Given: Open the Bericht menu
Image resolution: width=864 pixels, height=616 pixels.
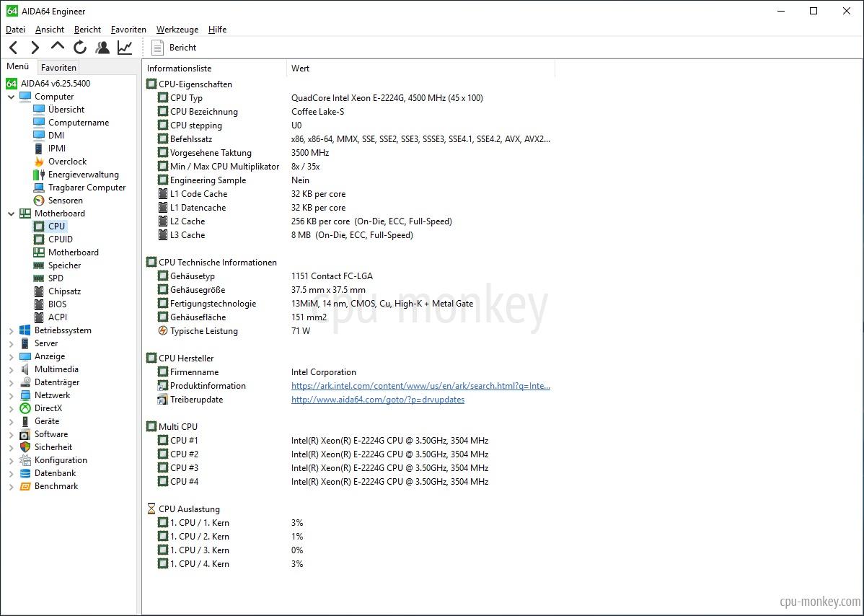Looking at the screenshot, I should tap(87, 29).
